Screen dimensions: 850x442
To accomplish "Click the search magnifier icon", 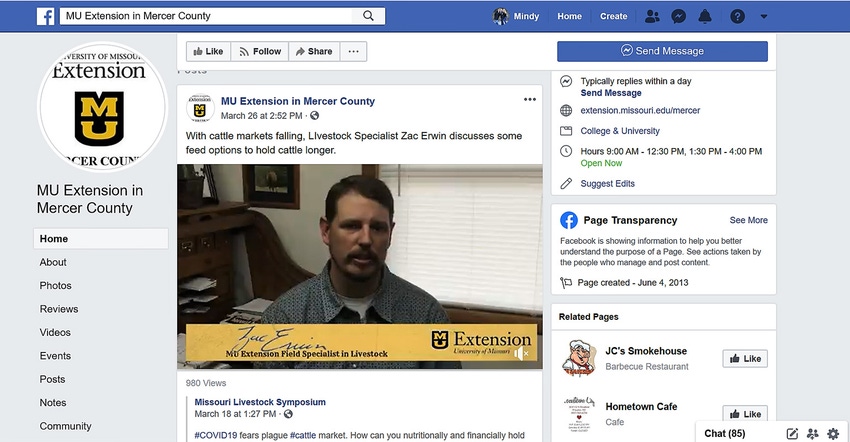I will [368, 16].
